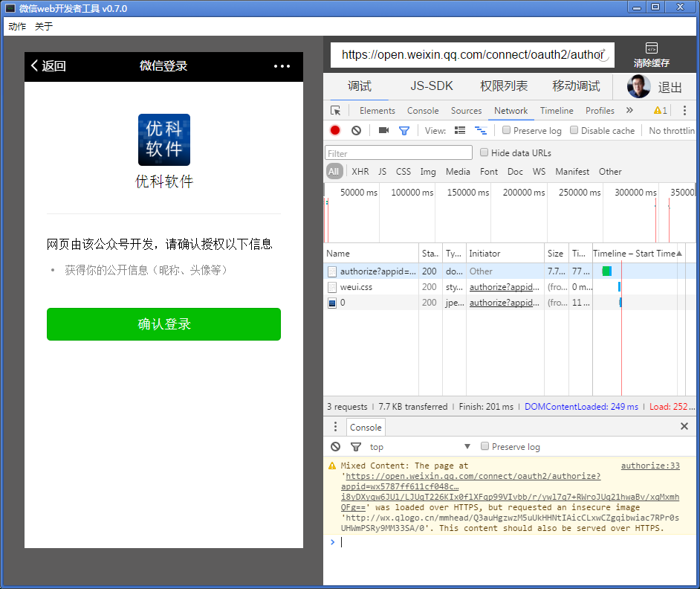This screenshot has height=589, width=700.
Task: Open DevTools customize three-dot menu
Action: [684, 110]
